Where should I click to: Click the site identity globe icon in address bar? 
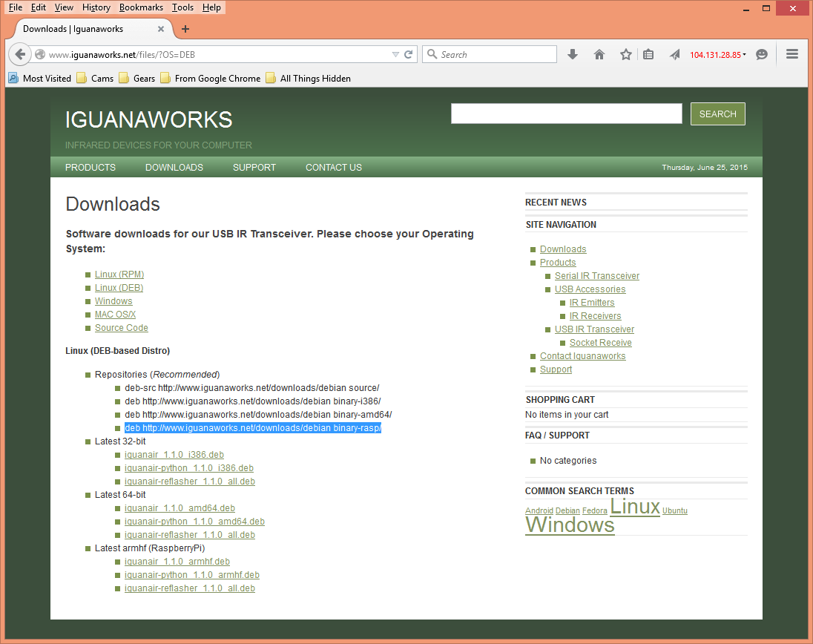40,54
